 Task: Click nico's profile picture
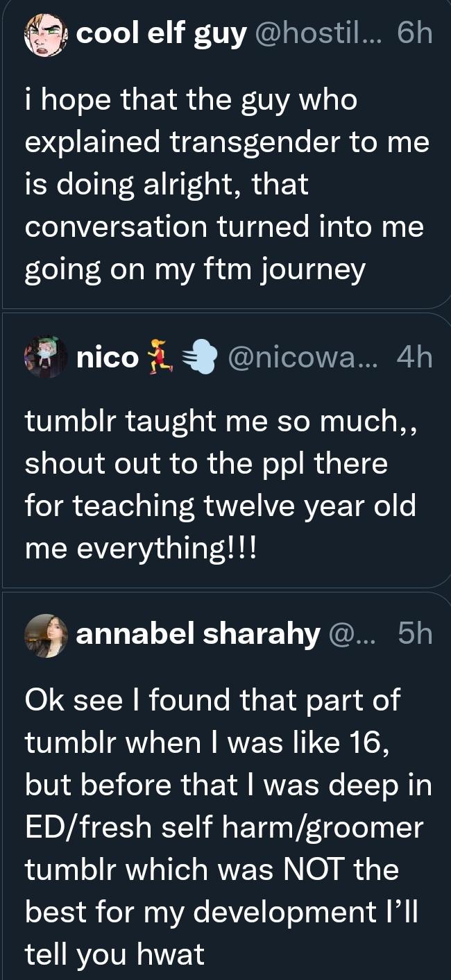point(45,358)
